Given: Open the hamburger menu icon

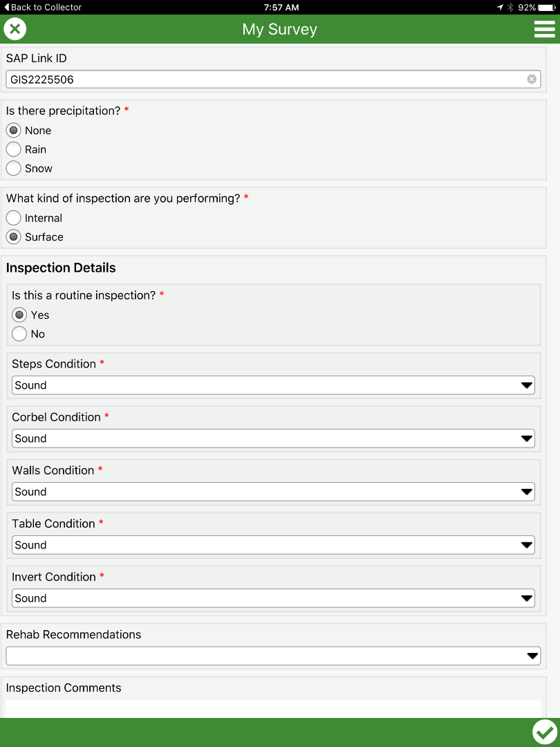Looking at the screenshot, I should point(544,29).
